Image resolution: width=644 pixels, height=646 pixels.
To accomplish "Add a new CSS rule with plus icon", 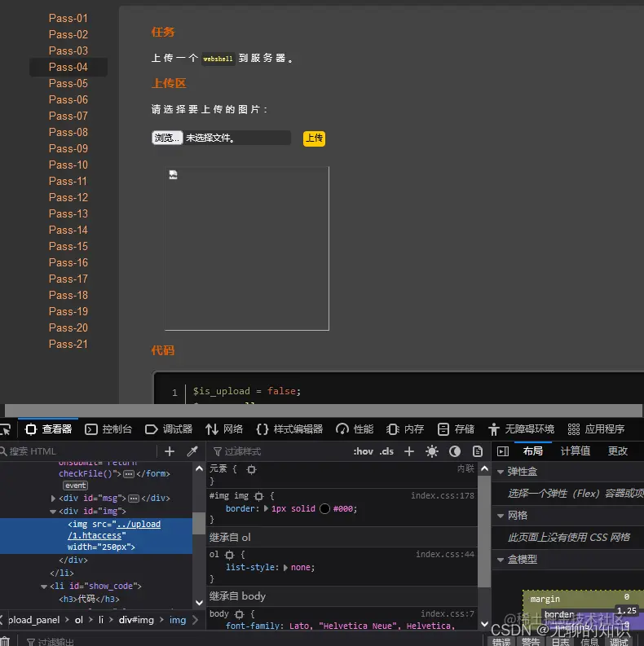I will click(x=409, y=451).
